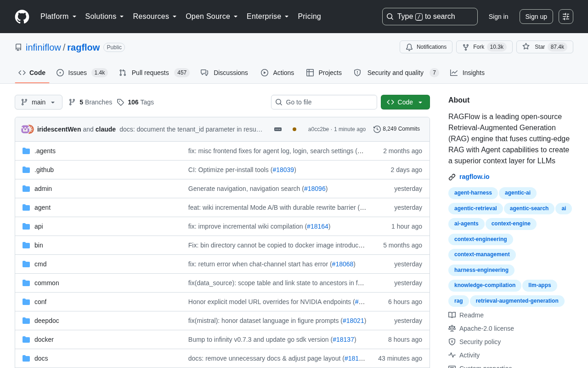Click the Sign in link
Image resolution: width=588 pixels, height=368 pixels.
498,17
